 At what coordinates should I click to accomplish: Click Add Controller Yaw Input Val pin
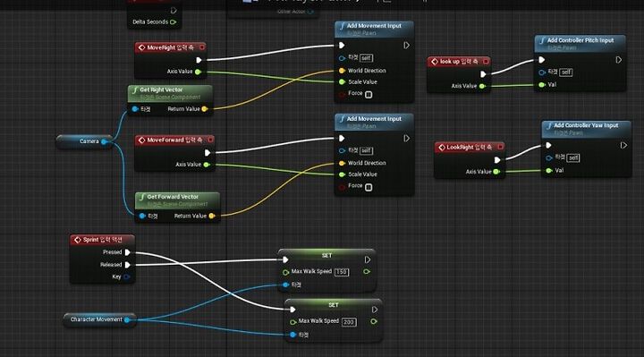point(548,171)
